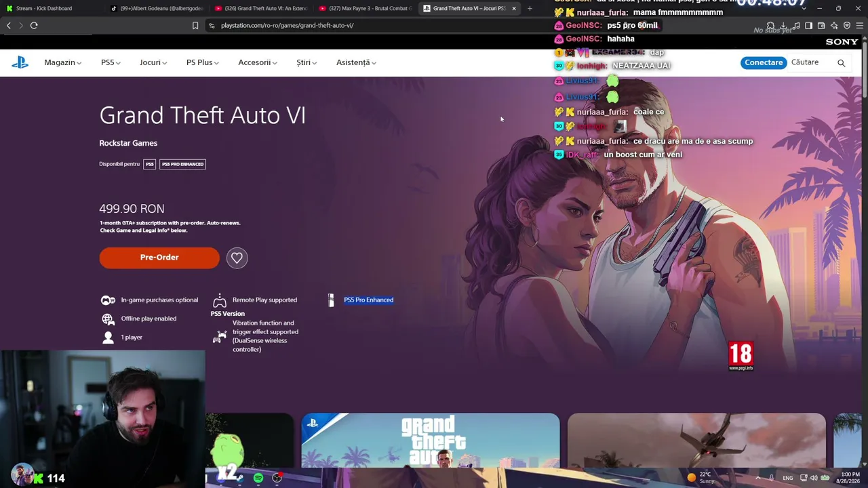This screenshot has width=868, height=488.
Task: Open Spotify from the taskbar
Action: pos(258,478)
